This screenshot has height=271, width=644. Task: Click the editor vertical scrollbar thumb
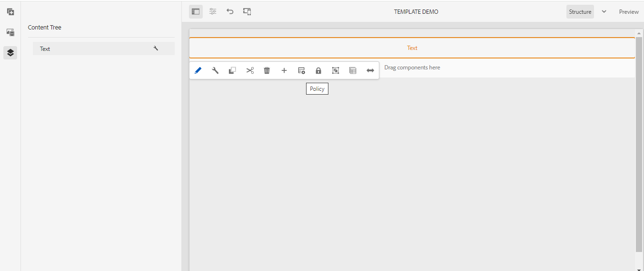point(639,144)
